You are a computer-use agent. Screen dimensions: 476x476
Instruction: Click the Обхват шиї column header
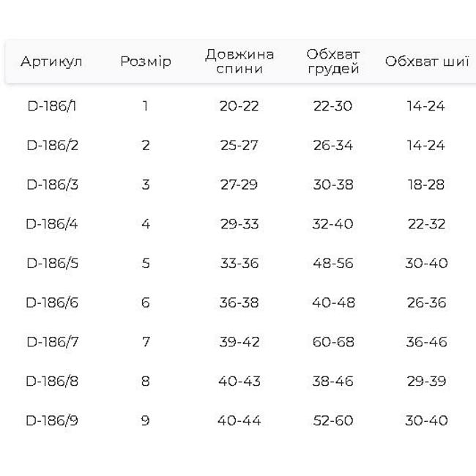[x=426, y=62]
